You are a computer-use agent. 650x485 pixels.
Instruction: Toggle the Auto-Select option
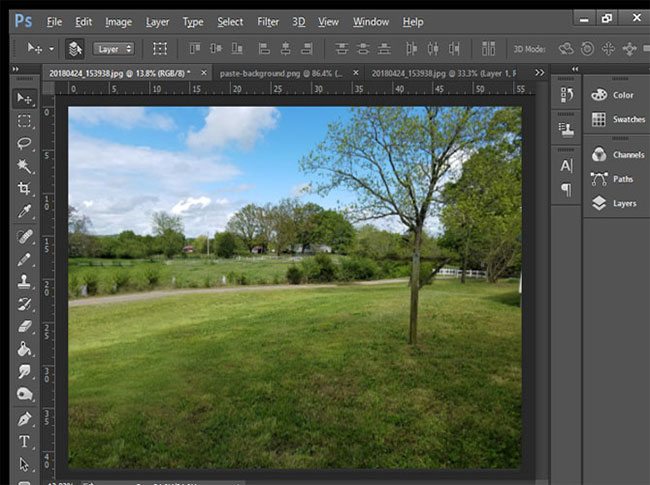coord(75,48)
